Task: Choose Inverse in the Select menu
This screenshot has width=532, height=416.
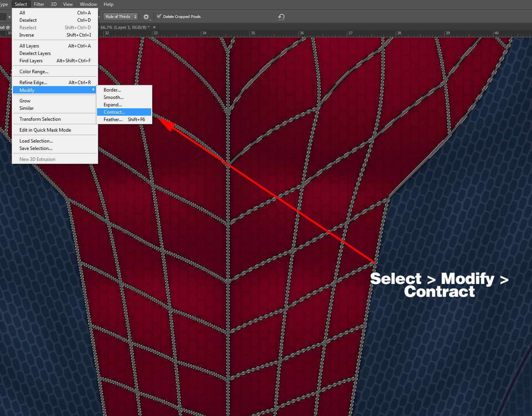Action: pos(55,35)
